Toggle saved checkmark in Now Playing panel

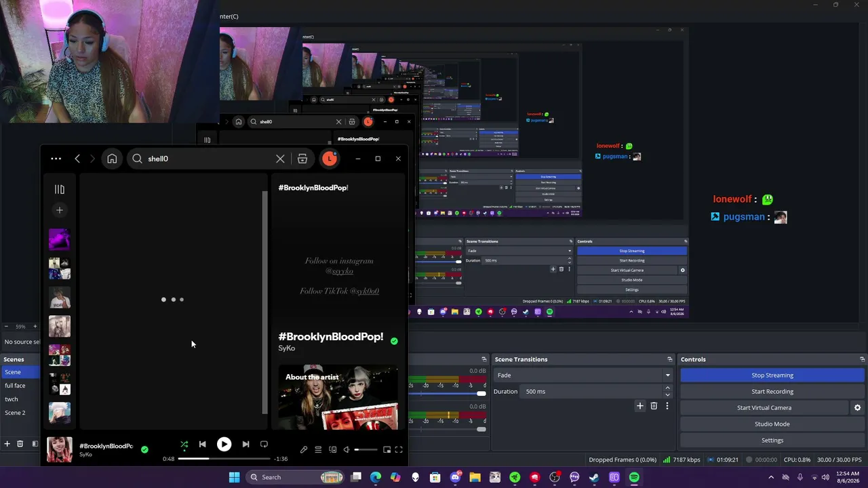[x=394, y=341]
